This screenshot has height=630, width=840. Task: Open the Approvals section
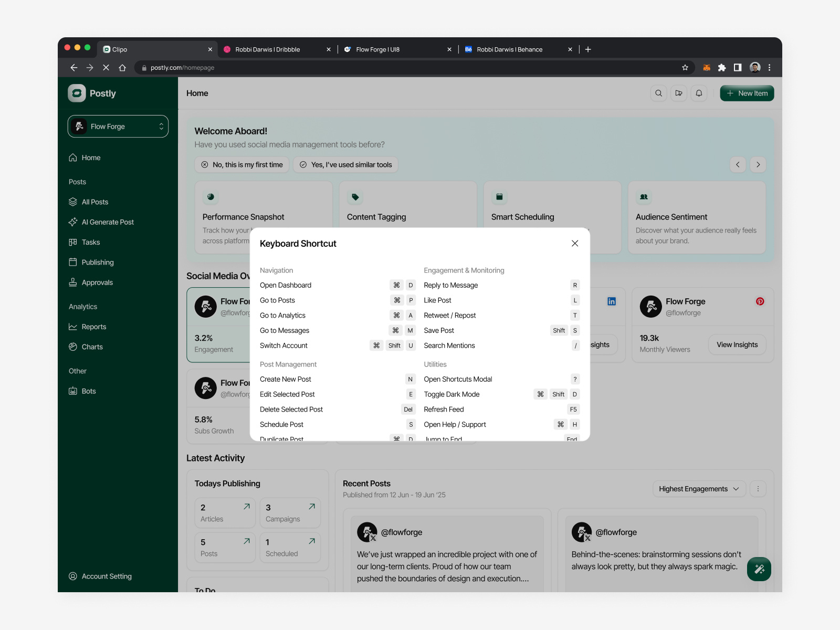[97, 282]
